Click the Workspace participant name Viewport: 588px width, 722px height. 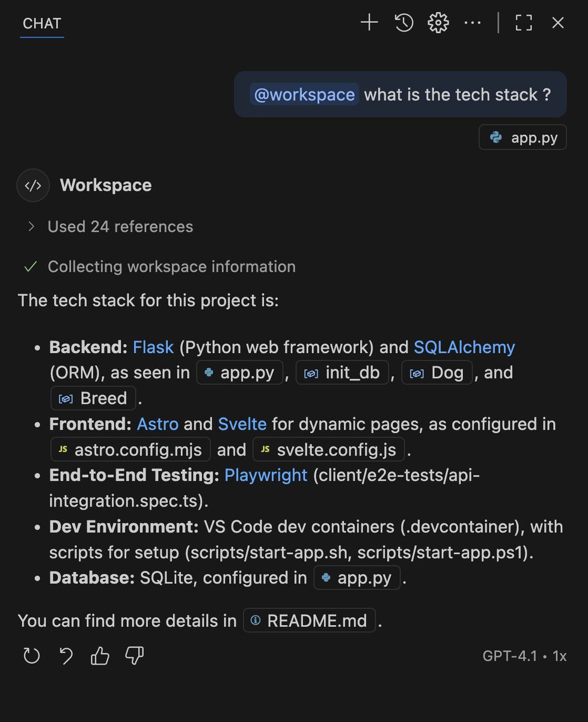[106, 185]
